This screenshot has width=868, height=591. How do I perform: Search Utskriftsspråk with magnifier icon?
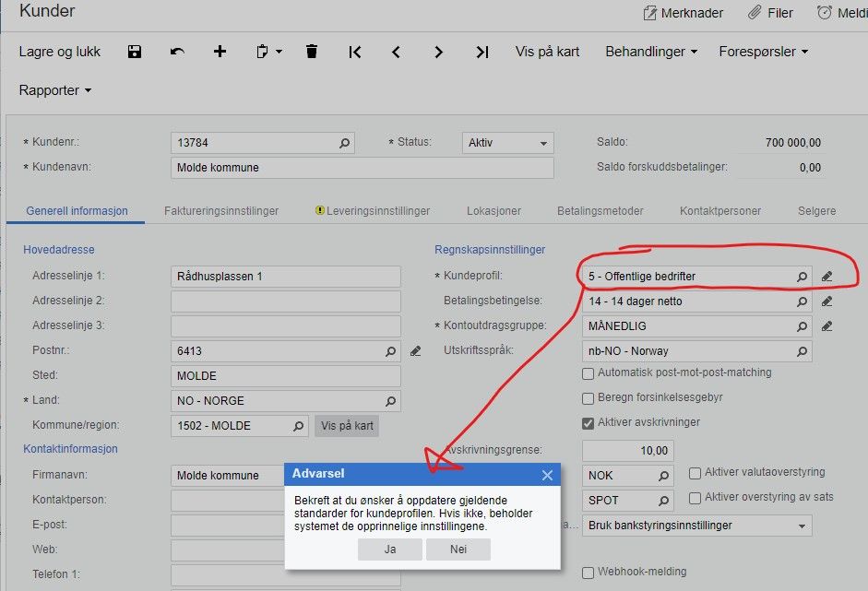point(802,351)
